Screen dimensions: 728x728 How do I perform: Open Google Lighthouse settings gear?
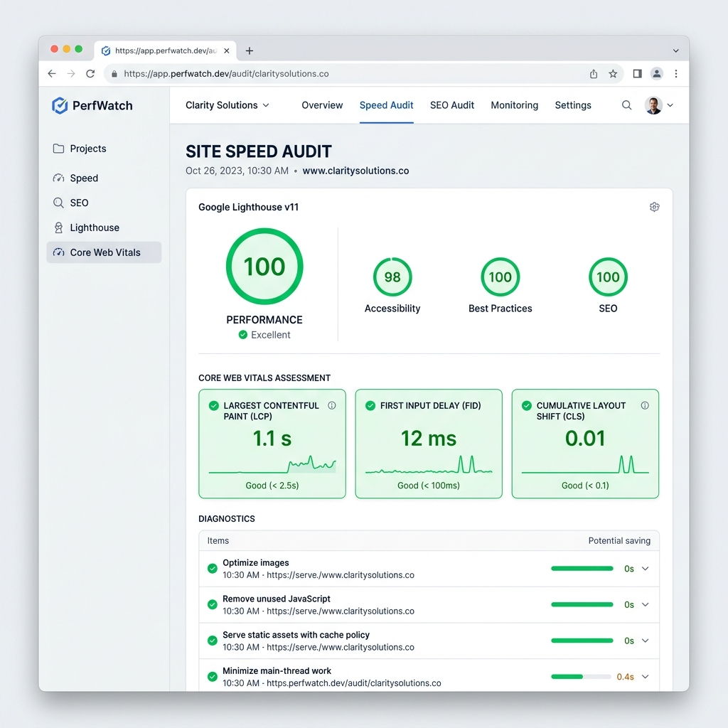coord(655,207)
